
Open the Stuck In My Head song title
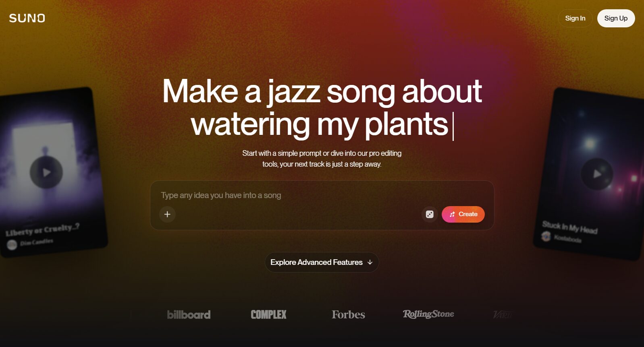pos(569,227)
